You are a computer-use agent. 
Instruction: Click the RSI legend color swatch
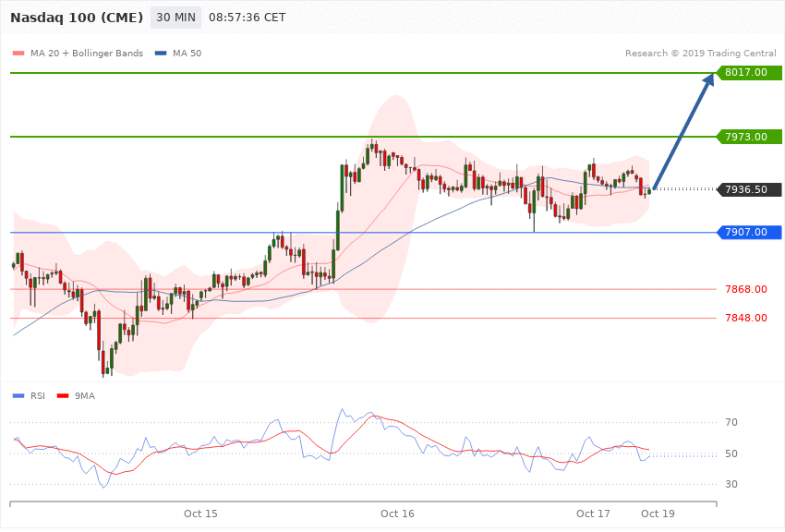click(18, 396)
